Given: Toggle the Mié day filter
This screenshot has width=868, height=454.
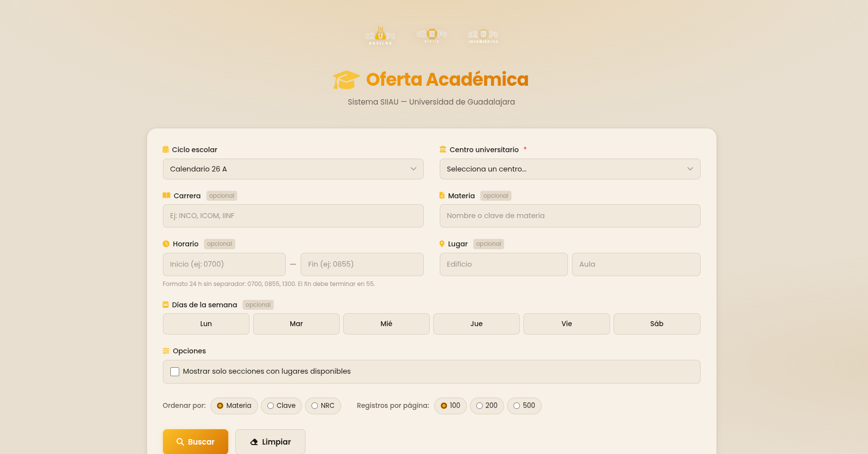Looking at the screenshot, I should [x=386, y=324].
